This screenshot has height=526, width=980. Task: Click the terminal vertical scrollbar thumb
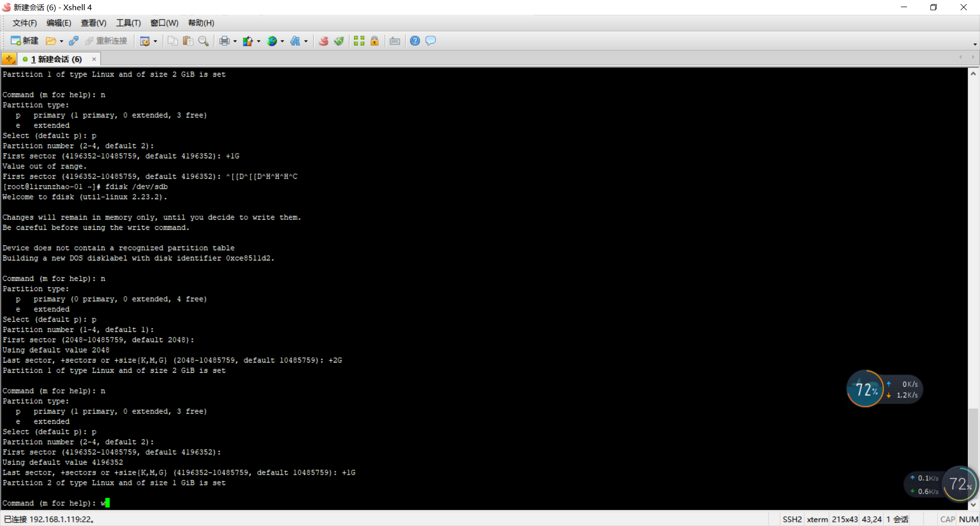click(973, 453)
